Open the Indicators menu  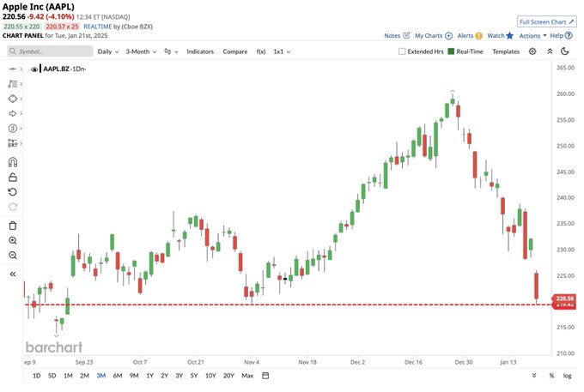click(x=200, y=51)
